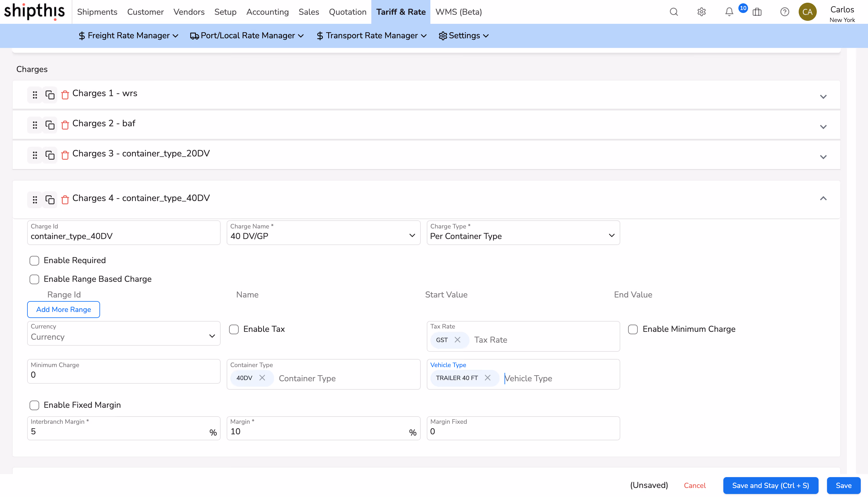
Task: Open the Charge Name dropdown
Action: point(323,232)
